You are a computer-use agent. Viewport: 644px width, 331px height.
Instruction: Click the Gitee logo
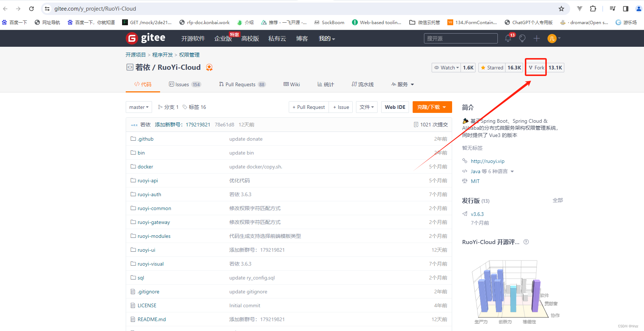[x=145, y=38]
